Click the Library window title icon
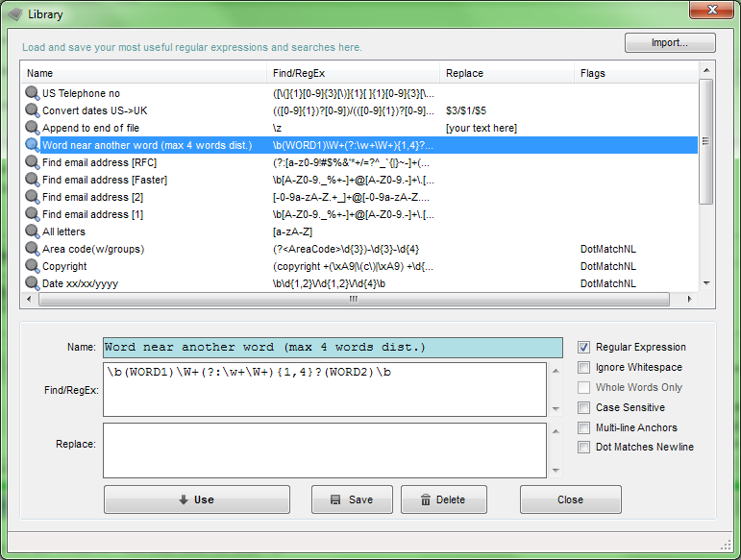 click(x=15, y=14)
